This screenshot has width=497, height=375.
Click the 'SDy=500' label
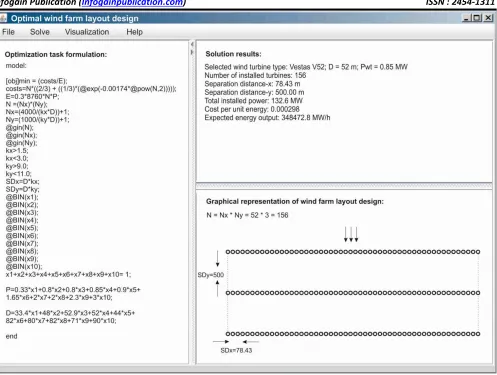pos(211,275)
